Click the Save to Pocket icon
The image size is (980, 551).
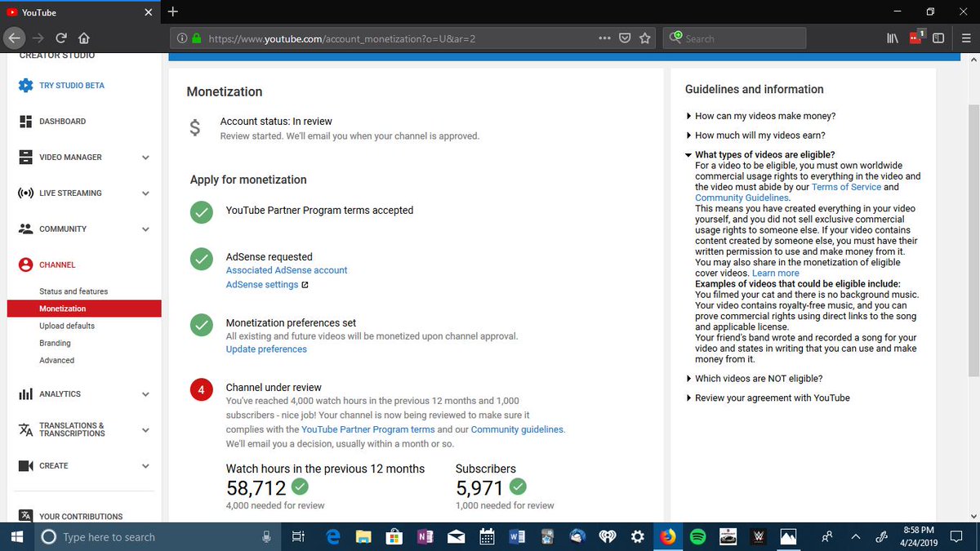point(625,38)
